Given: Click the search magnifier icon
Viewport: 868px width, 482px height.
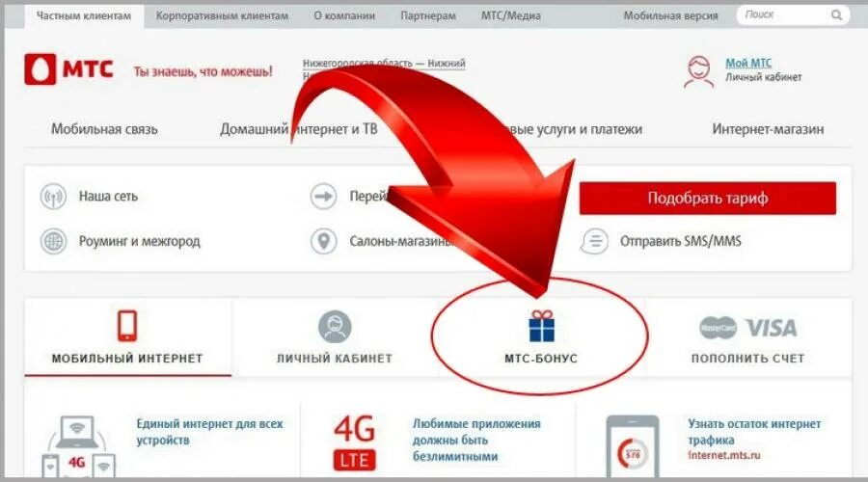Looking at the screenshot, I should pyautogui.click(x=836, y=14).
